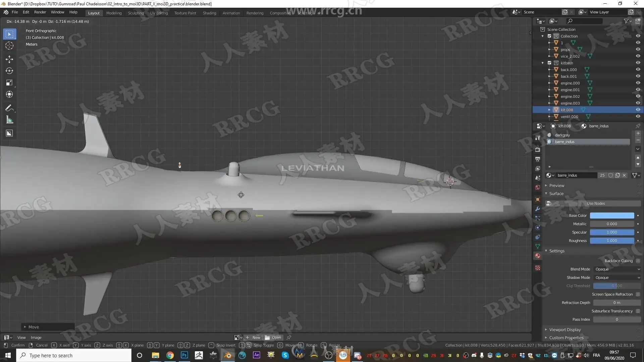Switch to the Shading workspace tab
The width and height of the screenshot is (644, 362).
(209, 13)
